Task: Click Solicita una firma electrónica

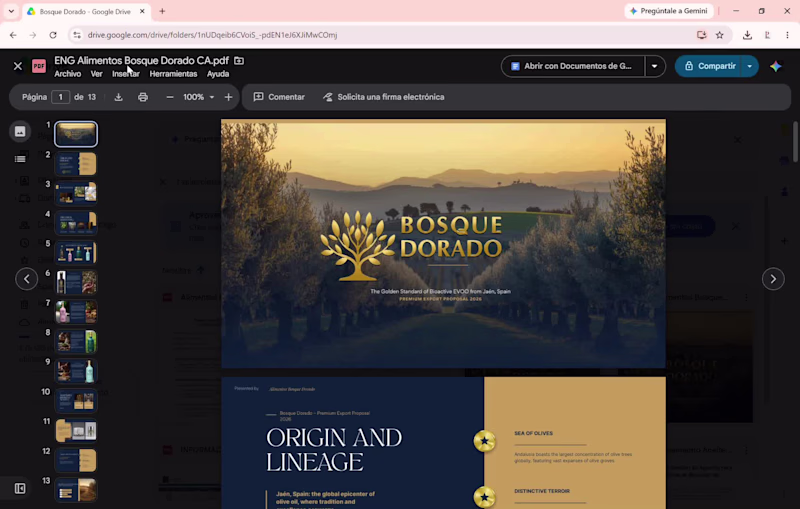Action: click(383, 97)
